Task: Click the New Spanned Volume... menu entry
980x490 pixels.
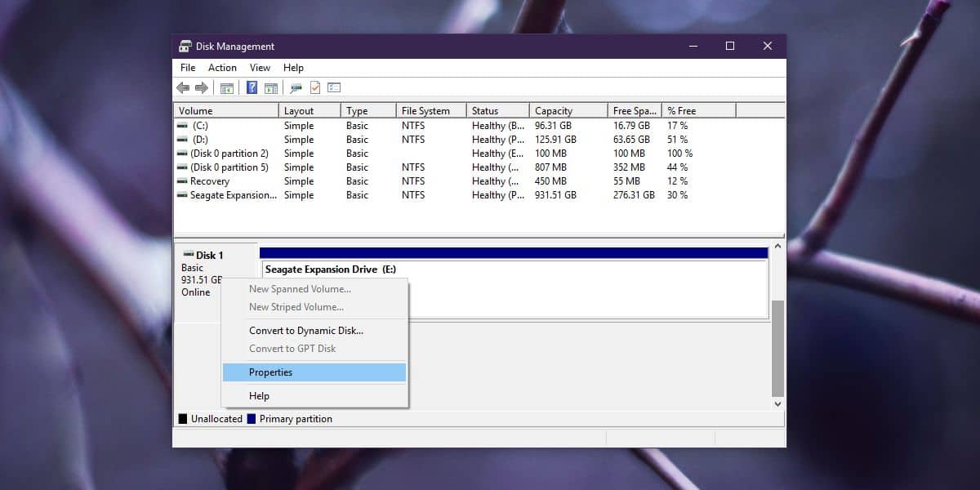Action: pos(314,289)
